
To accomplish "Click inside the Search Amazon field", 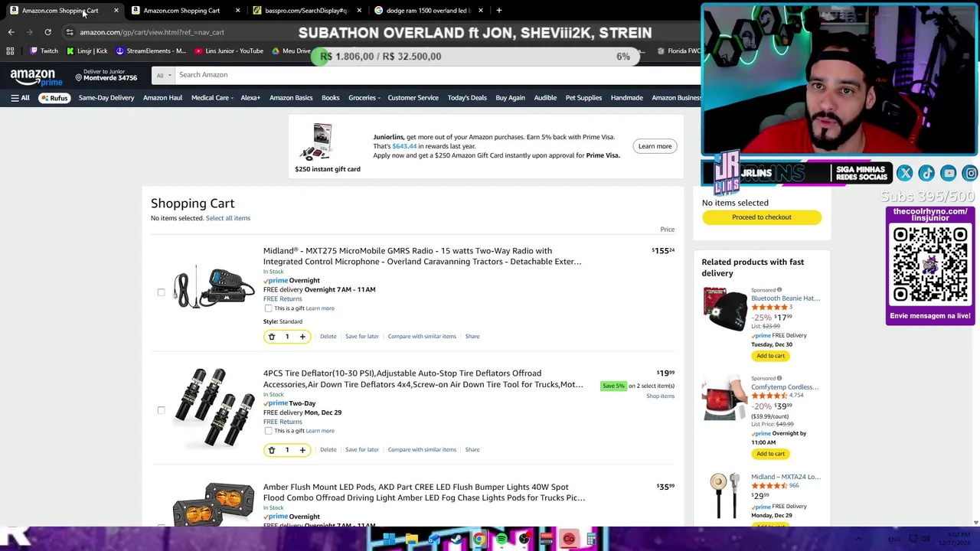I will pos(436,75).
